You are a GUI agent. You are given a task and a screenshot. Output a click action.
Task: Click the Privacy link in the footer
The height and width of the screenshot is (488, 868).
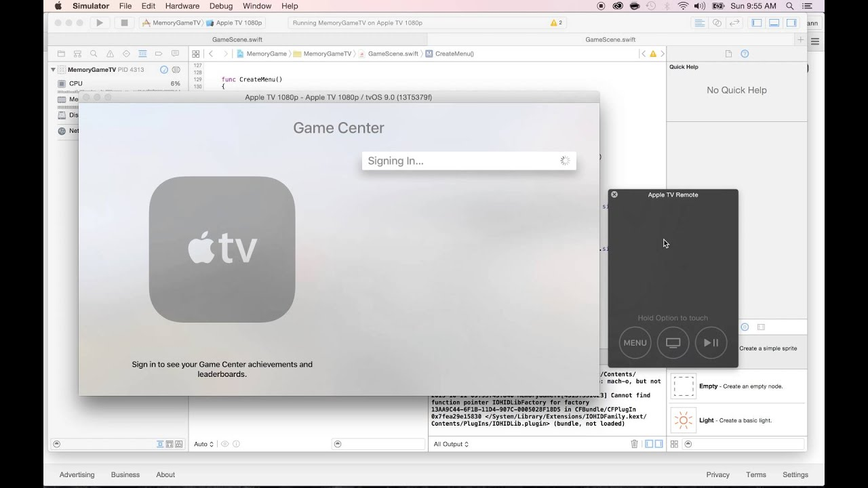point(717,474)
